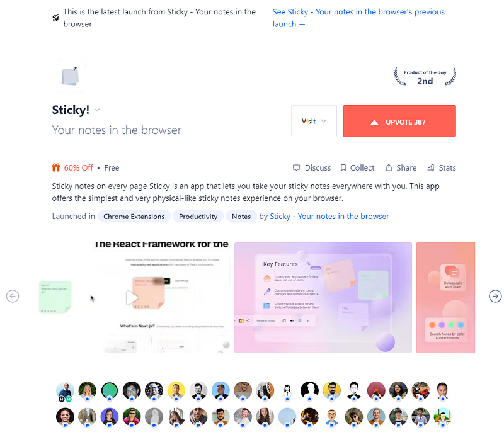Follow the maker link after 'by'
Image resolution: width=504 pixels, height=442 pixels.
coord(329,217)
